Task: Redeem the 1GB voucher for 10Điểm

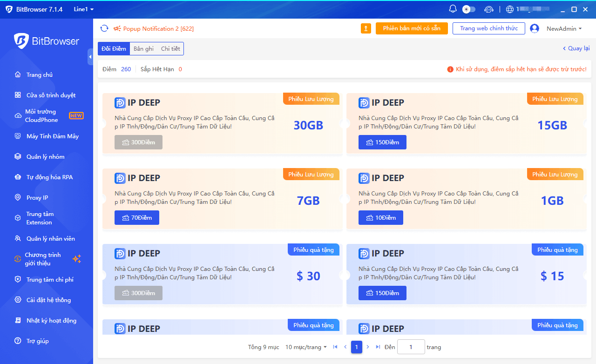Action: coord(381,217)
